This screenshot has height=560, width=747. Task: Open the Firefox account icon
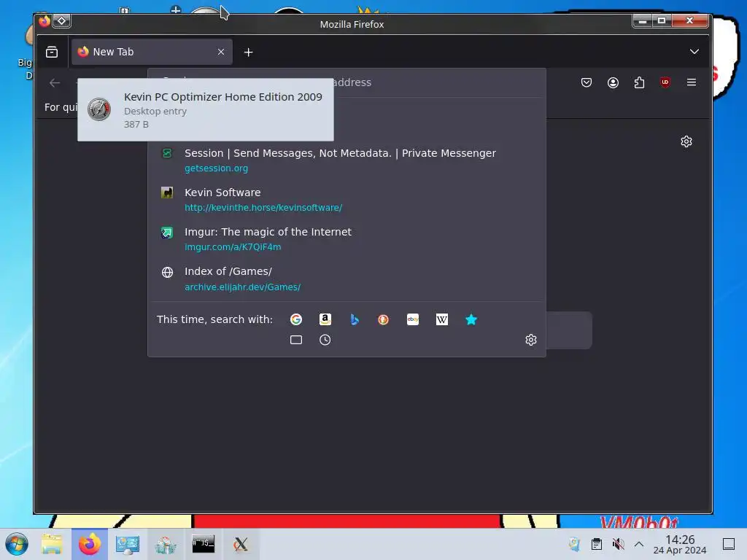point(613,83)
